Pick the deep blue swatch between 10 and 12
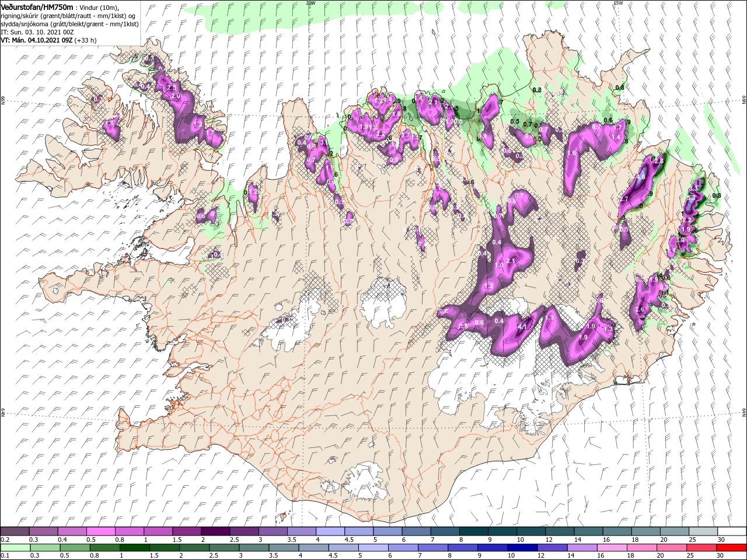 click(x=522, y=548)
